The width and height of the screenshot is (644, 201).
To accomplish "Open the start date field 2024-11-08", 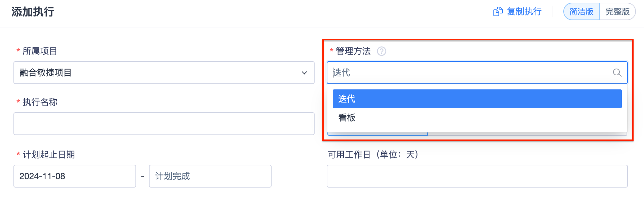I will [75, 176].
